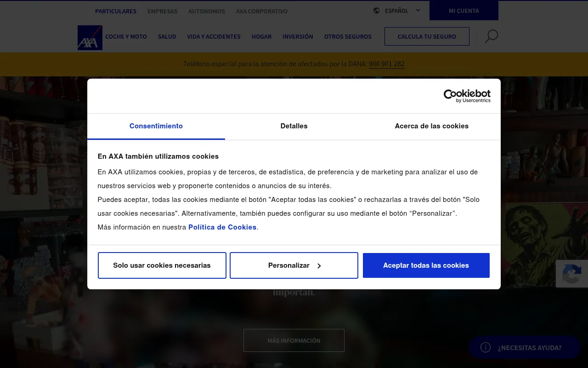Viewport: 588px width, 368px height.
Task: Click Calcula tu seguro button
Action: pos(427,36)
